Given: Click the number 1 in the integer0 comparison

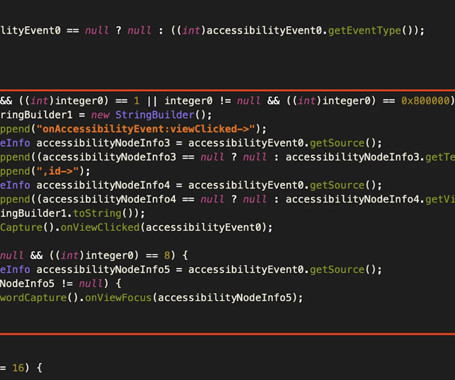Looking at the screenshot, I should tap(136, 101).
